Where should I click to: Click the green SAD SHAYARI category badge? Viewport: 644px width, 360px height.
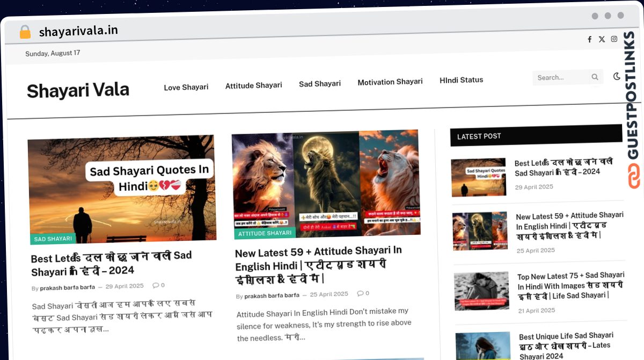click(x=53, y=239)
